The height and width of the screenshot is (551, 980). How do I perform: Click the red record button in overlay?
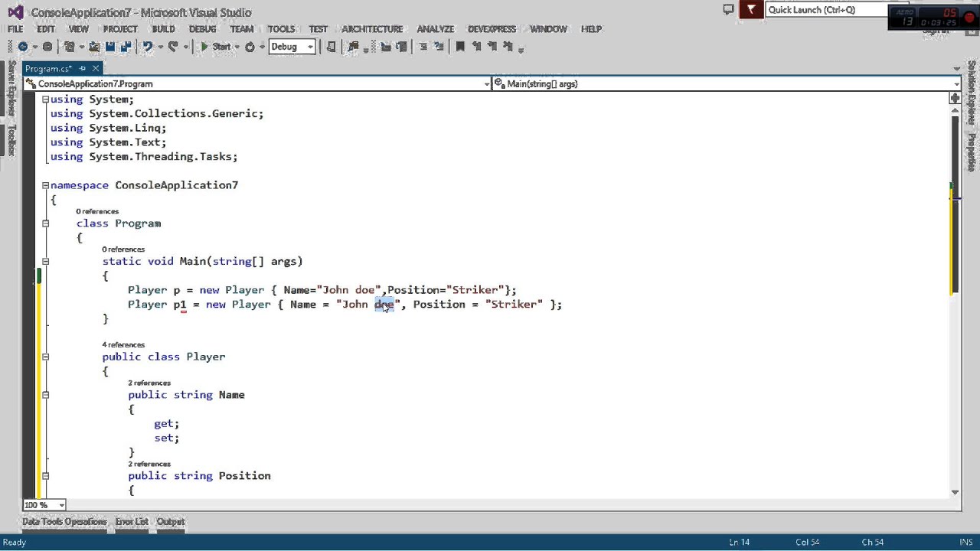[x=969, y=18]
